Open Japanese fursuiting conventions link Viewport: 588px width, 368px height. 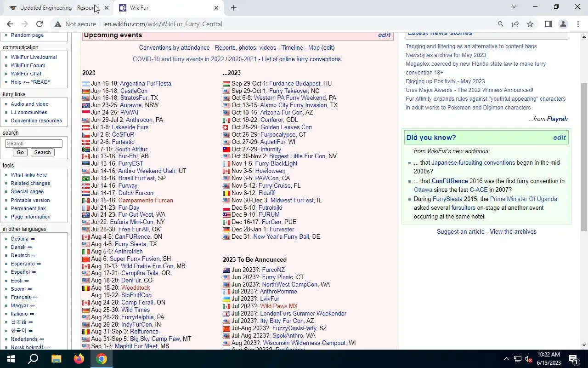click(473, 163)
